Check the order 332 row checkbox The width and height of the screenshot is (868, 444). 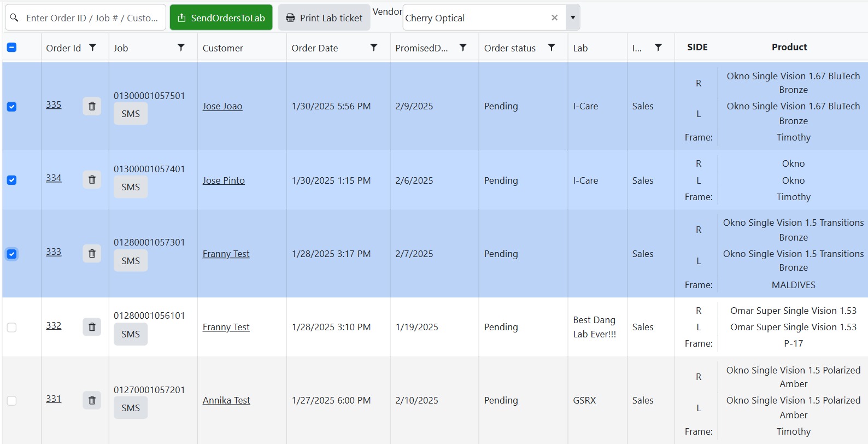tap(11, 328)
